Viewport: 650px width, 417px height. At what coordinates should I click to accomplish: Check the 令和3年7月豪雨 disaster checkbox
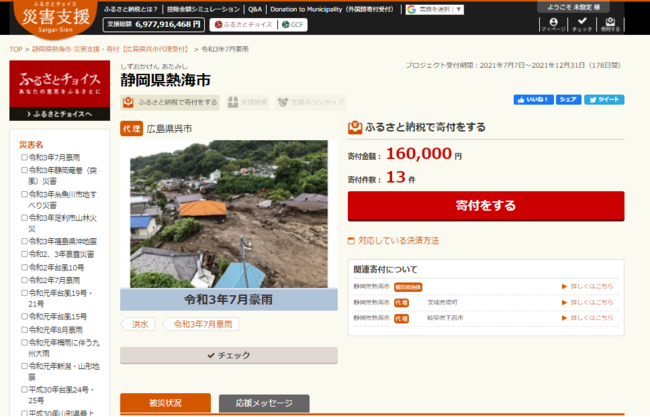(x=25, y=158)
